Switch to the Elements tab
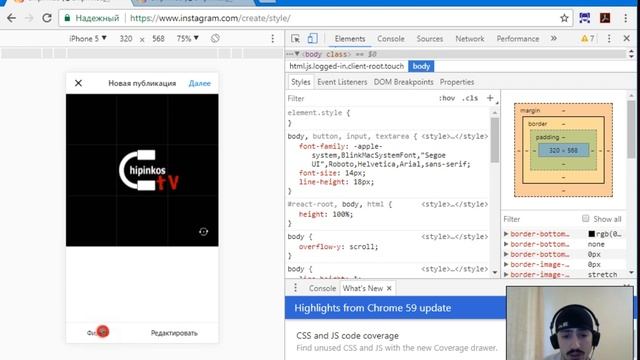Viewport: 640px width, 360px height. click(x=350, y=38)
